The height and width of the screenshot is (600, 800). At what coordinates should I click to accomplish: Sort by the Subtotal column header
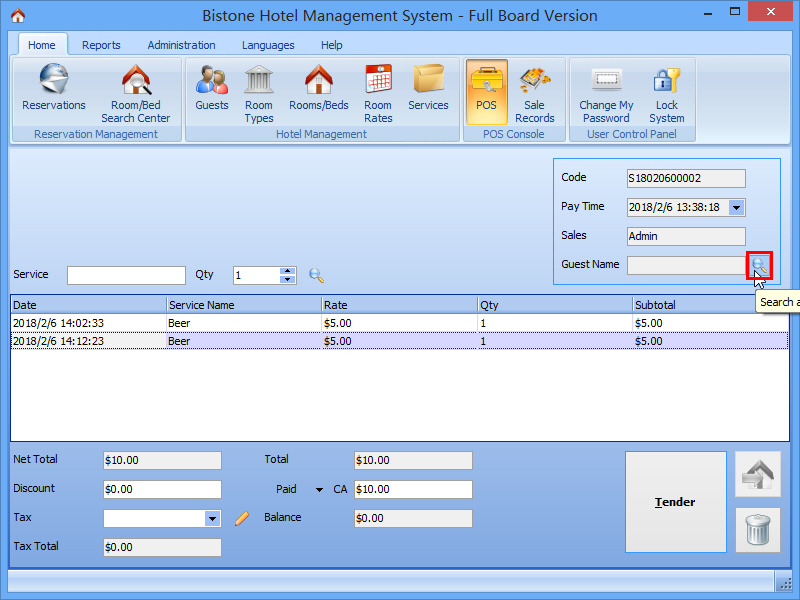point(710,305)
